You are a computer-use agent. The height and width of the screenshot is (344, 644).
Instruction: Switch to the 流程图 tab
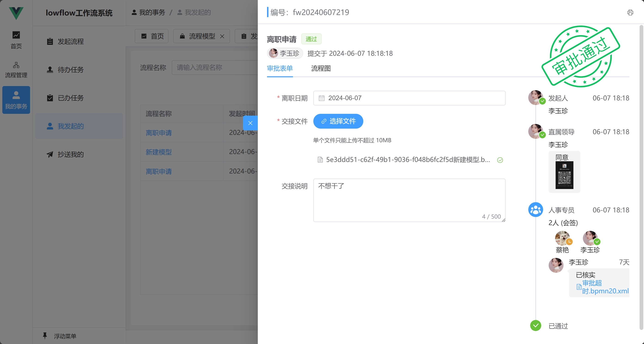click(x=321, y=68)
